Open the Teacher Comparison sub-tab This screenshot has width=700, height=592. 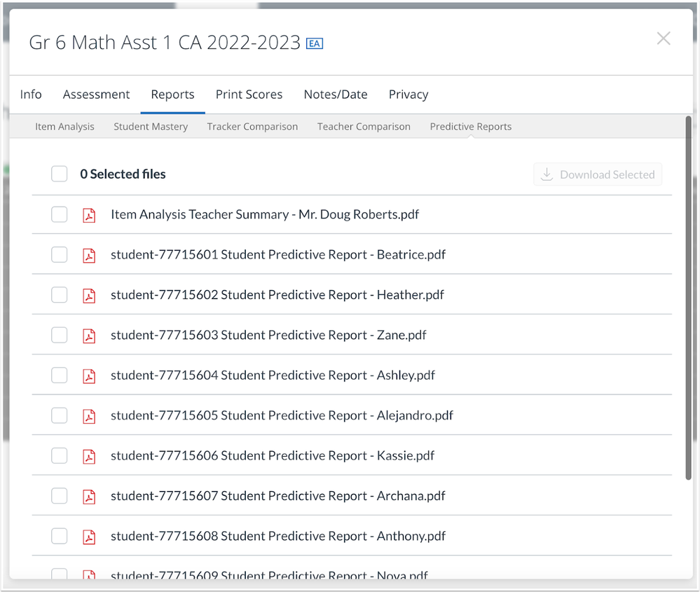pyautogui.click(x=364, y=127)
